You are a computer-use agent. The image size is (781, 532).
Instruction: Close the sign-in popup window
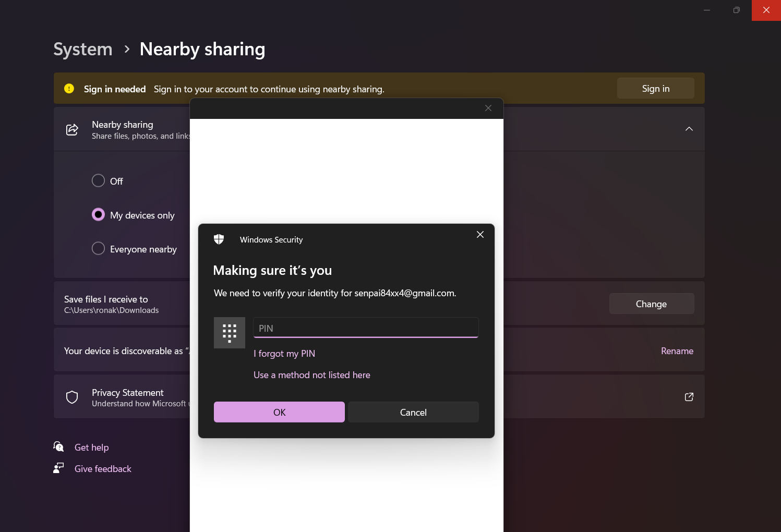(x=488, y=108)
